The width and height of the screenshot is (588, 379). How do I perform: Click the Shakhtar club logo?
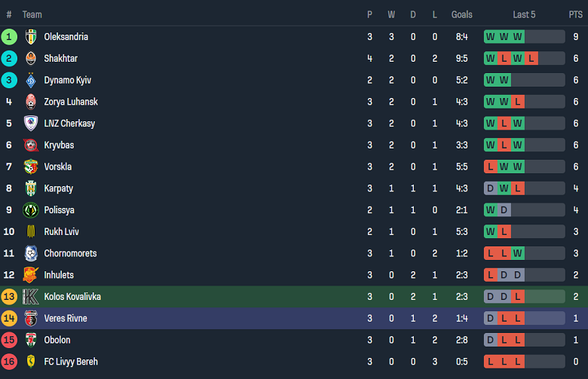pos(31,59)
